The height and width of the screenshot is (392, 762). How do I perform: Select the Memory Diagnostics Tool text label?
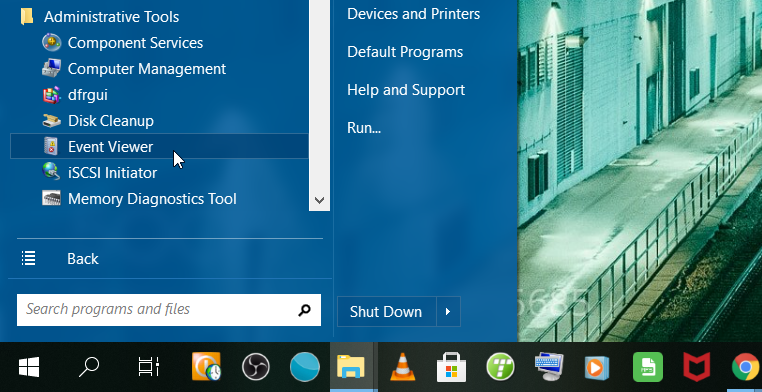[152, 199]
